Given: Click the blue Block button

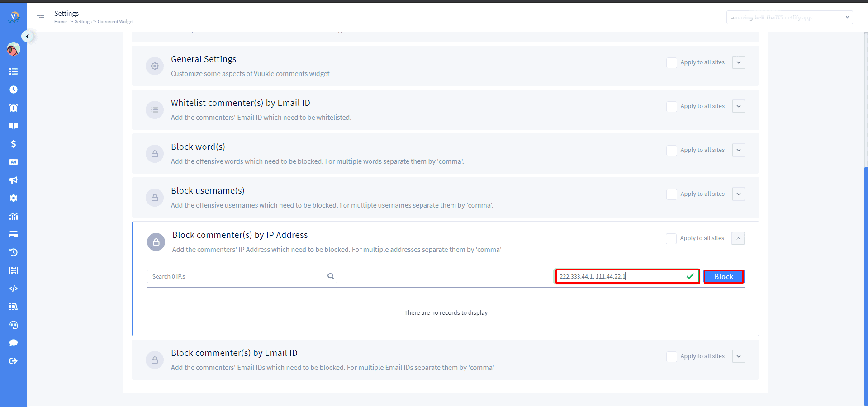Looking at the screenshot, I should (x=724, y=276).
